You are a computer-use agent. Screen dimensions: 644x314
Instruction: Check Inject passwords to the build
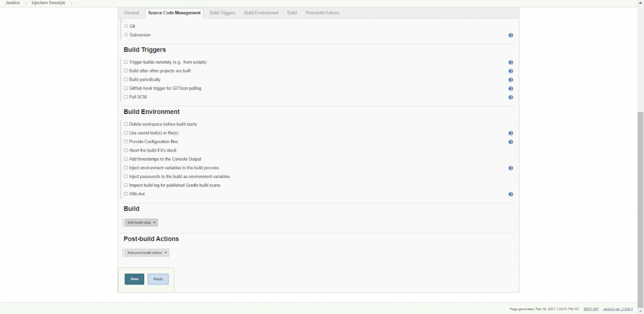[x=126, y=176]
